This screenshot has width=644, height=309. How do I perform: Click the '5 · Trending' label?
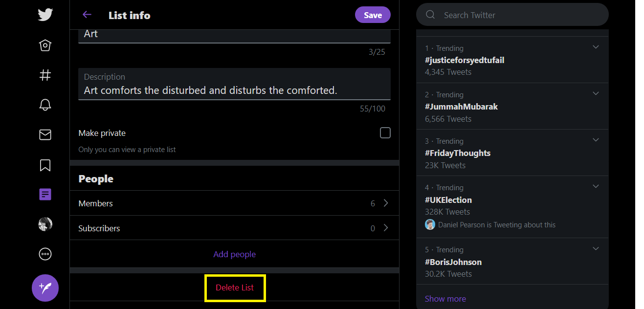tap(444, 250)
